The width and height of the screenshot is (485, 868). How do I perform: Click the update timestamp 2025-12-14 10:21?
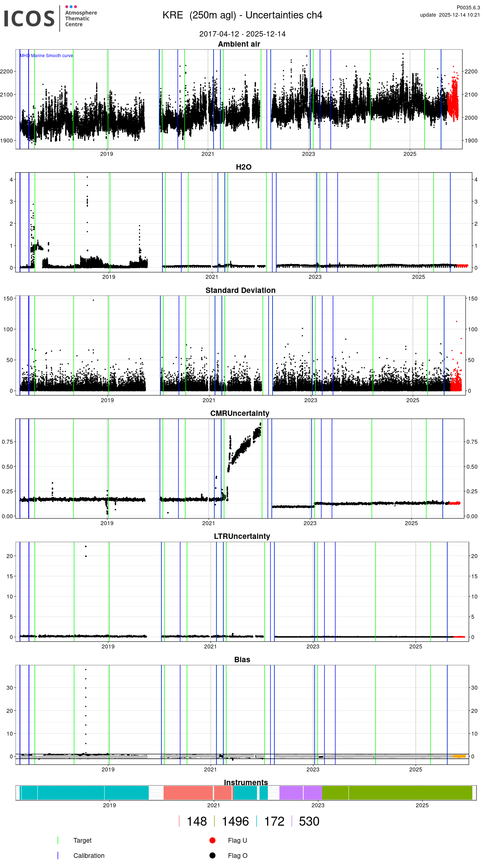click(x=450, y=15)
